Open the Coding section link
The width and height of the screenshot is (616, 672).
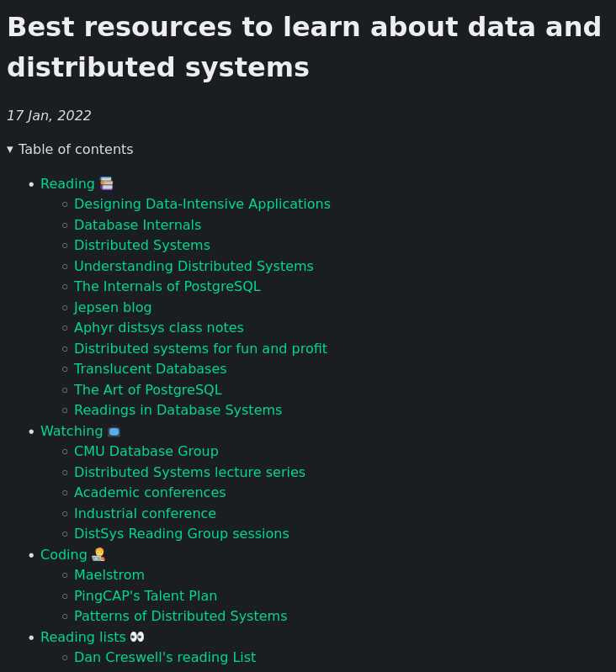pyautogui.click(x=63, y=554)
